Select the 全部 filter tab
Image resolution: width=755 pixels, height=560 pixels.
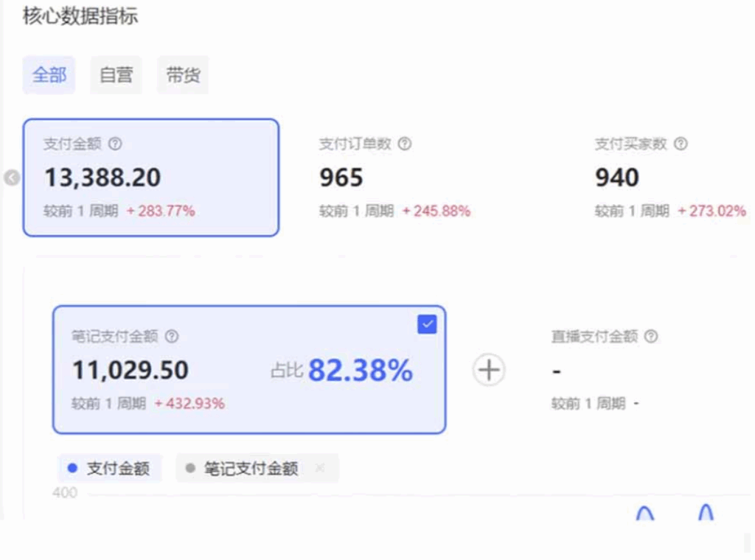pos(49,74)
